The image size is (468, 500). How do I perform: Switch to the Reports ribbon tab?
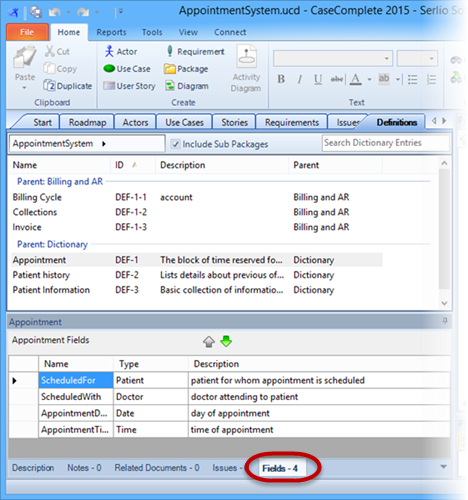[111, 32]
